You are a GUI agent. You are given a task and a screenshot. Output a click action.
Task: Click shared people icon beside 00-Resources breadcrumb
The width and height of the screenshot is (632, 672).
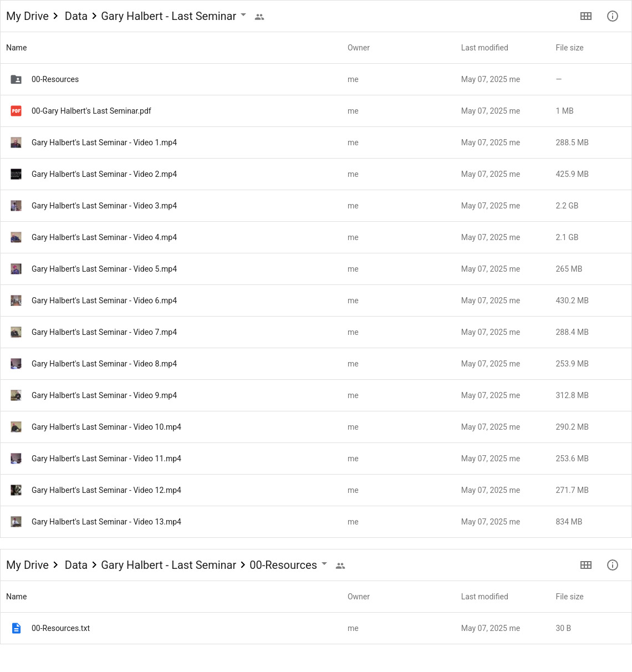pos(340,566)
